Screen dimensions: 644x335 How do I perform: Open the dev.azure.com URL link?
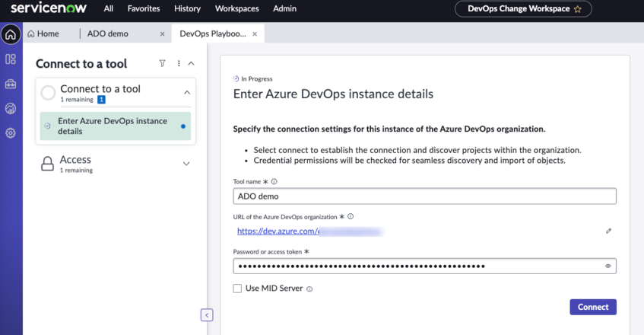click(278, 231)
